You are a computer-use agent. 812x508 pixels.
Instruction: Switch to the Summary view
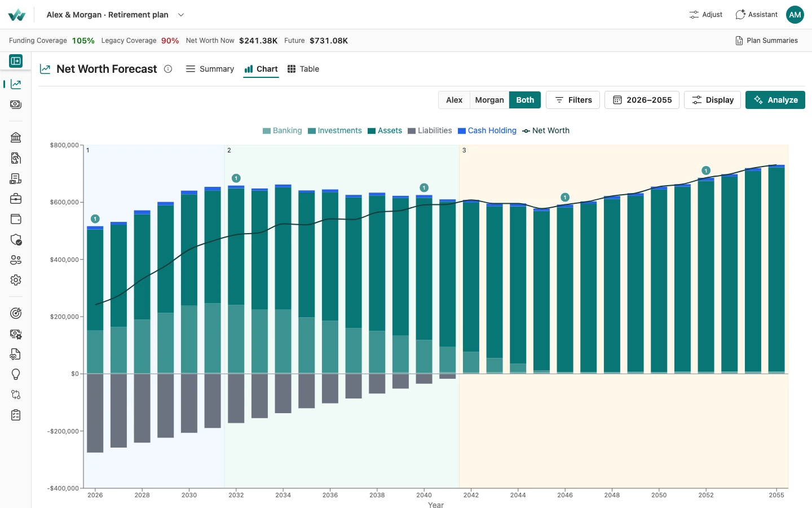pyautogui.click(x=210, y=69)
